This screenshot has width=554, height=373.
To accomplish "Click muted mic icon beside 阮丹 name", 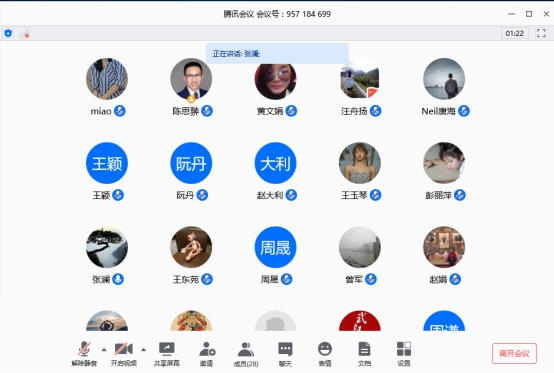I will point(202,195).
